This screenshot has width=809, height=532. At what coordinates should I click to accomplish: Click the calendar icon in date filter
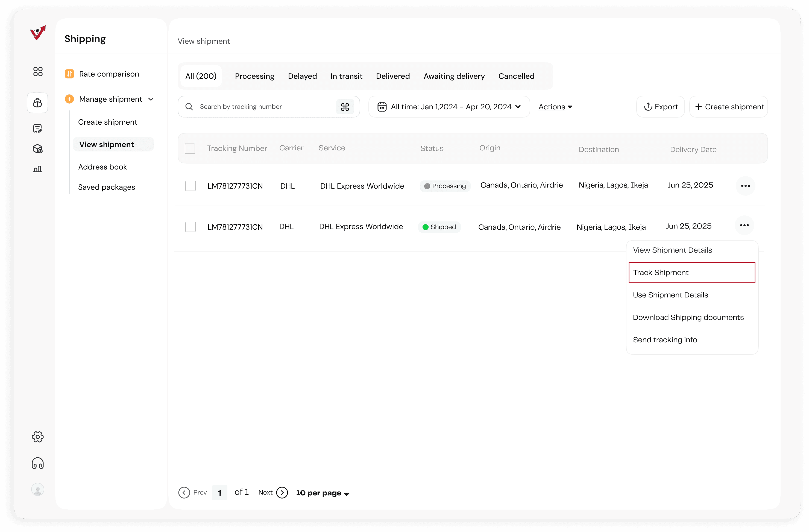point(382,107)
